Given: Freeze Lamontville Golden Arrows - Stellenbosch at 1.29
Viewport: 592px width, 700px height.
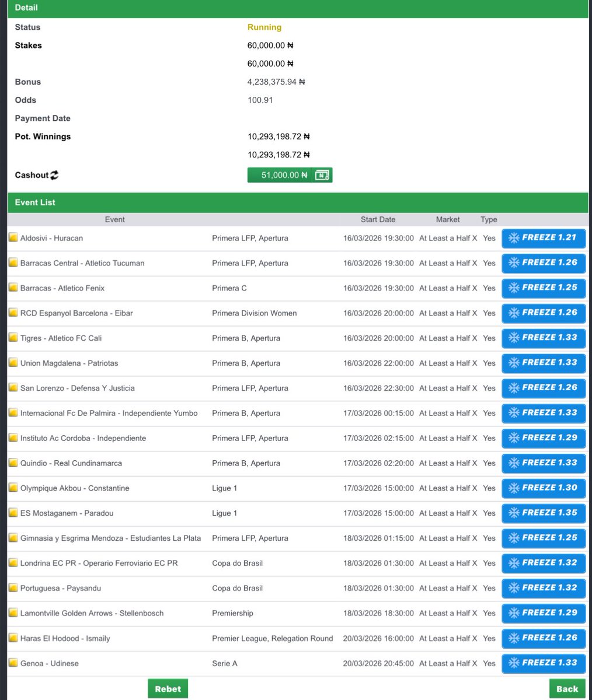Looking at the screenshot, I should pos(544,613).
